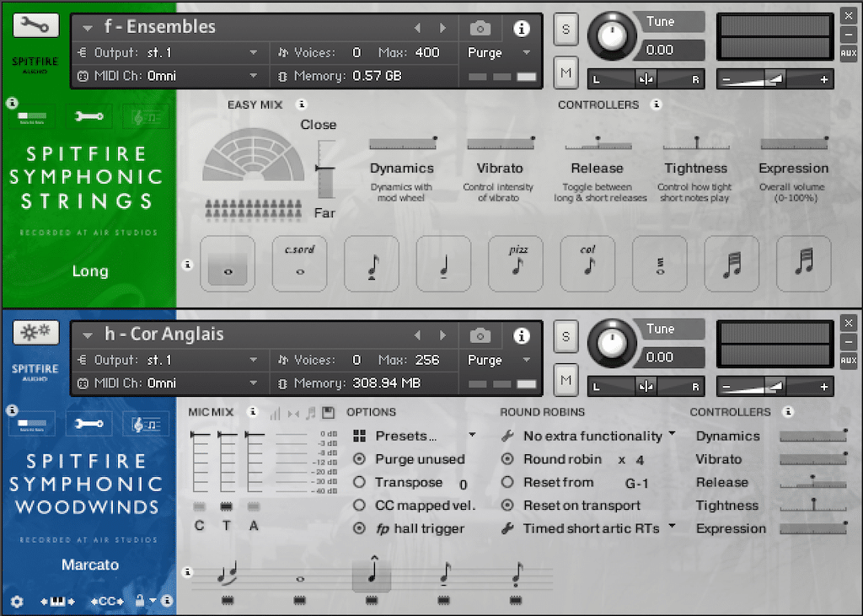Click woodwinds Expression controller slider
The image size is (863, 616).
coord(813,528)
